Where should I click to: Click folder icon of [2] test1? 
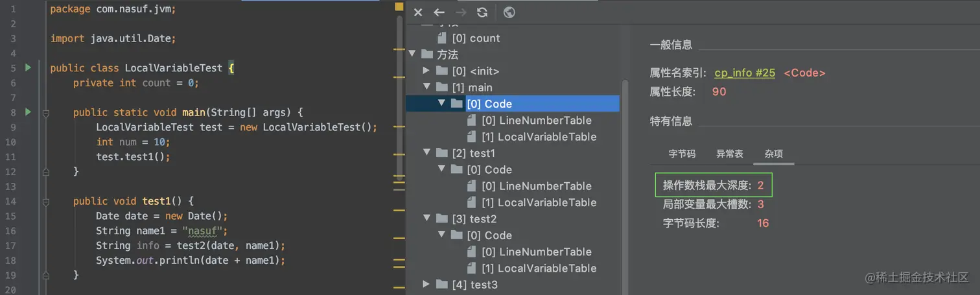(x=442, y=153)
